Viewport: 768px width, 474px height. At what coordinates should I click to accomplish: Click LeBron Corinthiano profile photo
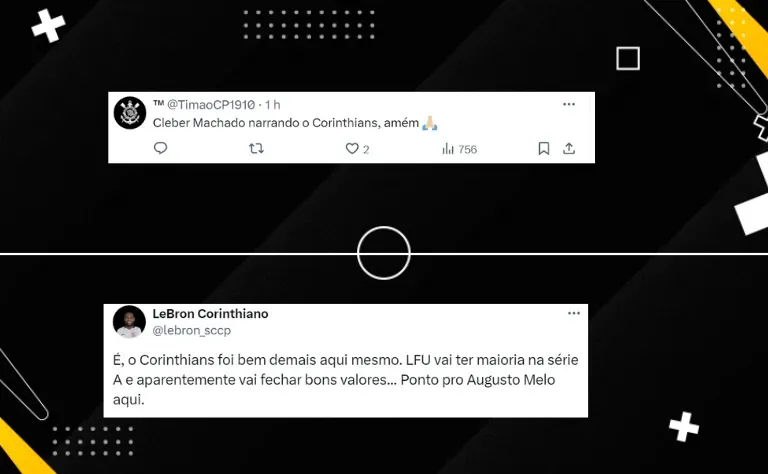pyautogui.click(x=129, y=322)
